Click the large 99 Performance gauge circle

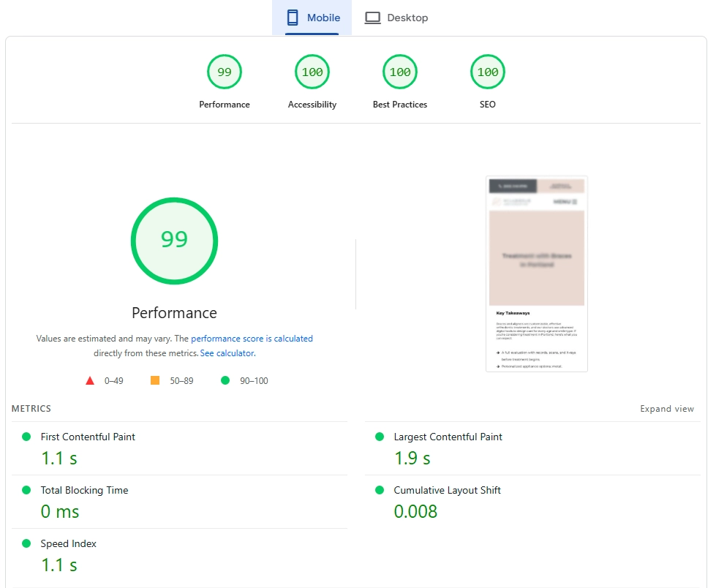[x=174, y=241]
